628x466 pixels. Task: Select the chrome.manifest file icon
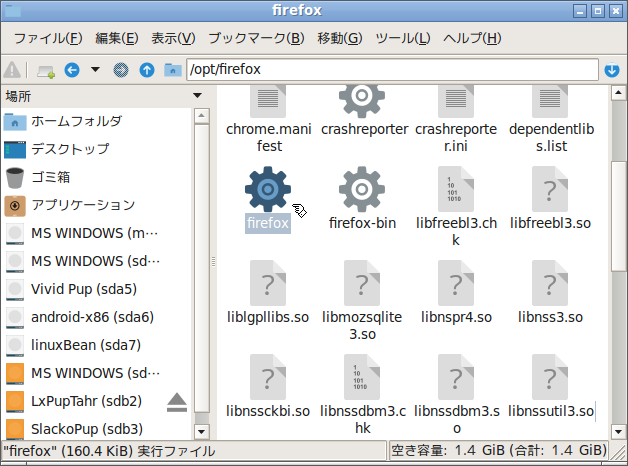268,102
